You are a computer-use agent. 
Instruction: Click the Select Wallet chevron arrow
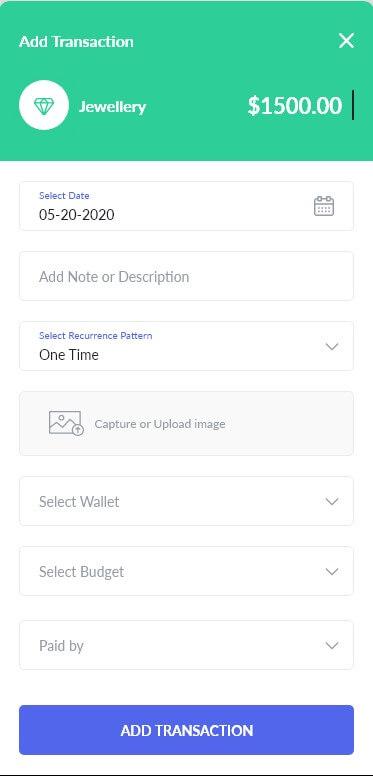332,502
